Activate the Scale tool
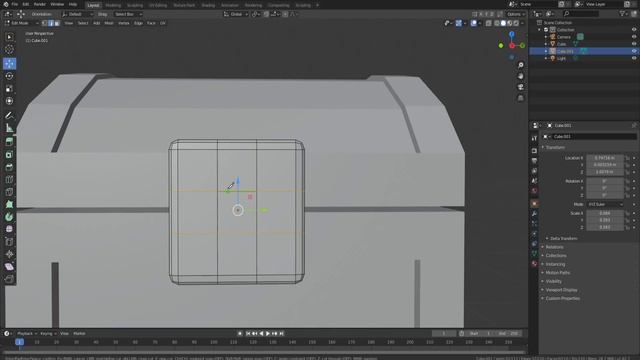This screenshot has height=360, width=640. click(9, 89)
